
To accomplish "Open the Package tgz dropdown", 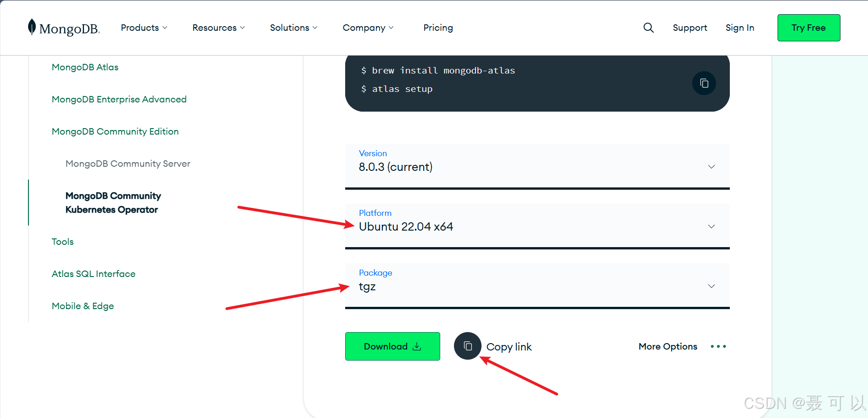I will coord(537,286).
